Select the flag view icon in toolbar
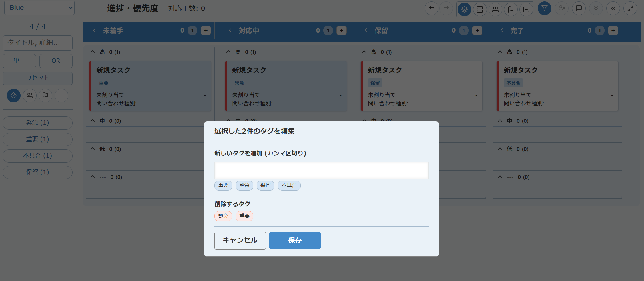 511,9
